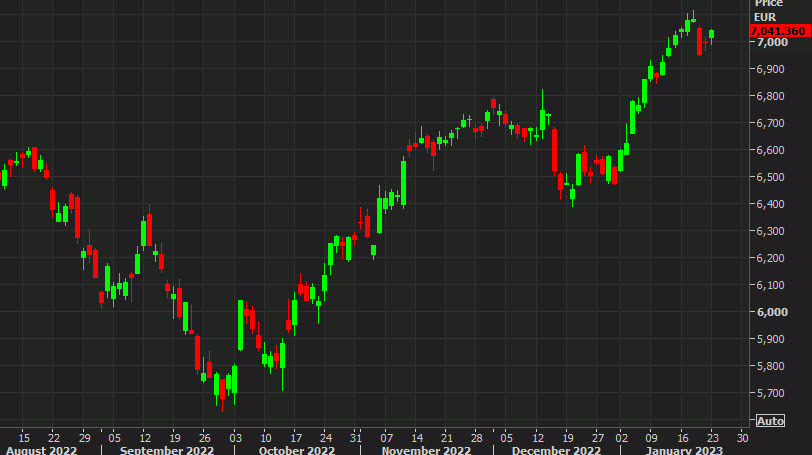Click the 6,200 price axis label

click(772, 258)
